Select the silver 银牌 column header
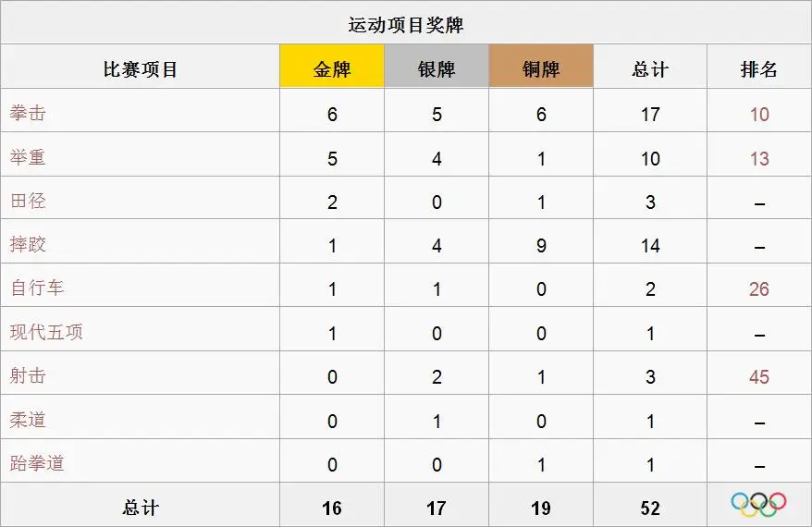This screenshot has width=812, height=527. coord(437,67)
